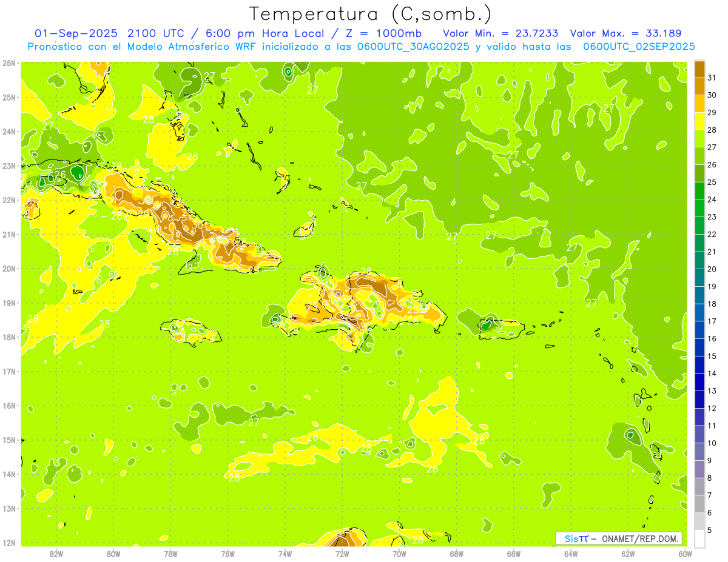This screenshot has height=562, width=728.
Task: Click the legend value "31"
Action: click(x=712, y=77)
